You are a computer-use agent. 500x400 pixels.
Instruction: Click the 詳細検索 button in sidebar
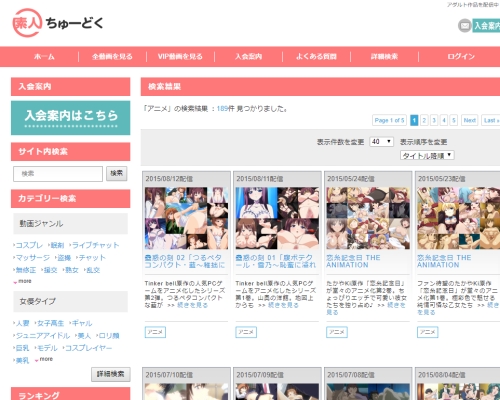(x=111, y=374)
